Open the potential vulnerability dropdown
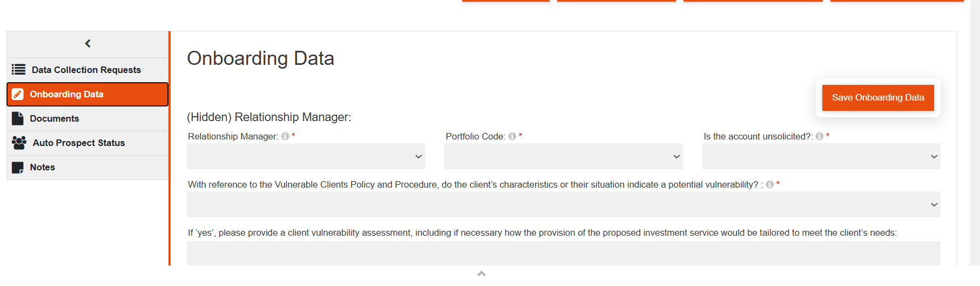Screen dimensions: 980x286 click(x=563, y=205)
